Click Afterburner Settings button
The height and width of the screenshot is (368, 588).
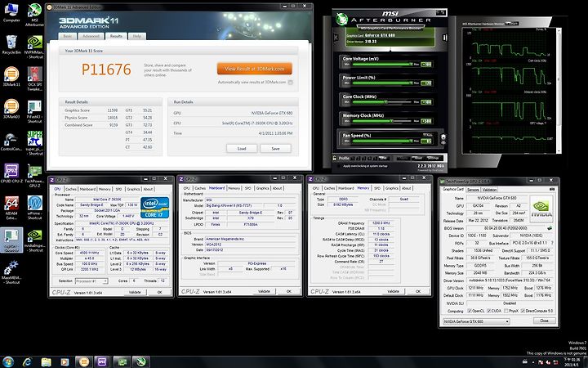tap(433, 158)
